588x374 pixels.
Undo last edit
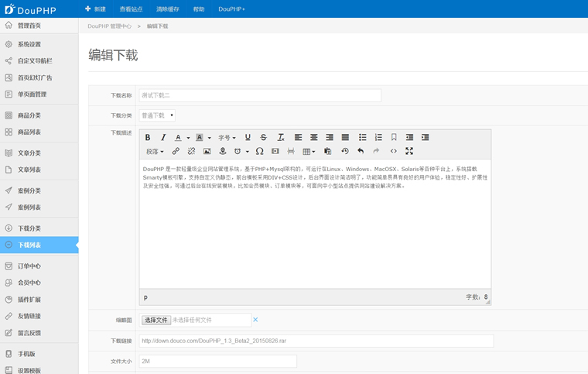coord(361,151)
